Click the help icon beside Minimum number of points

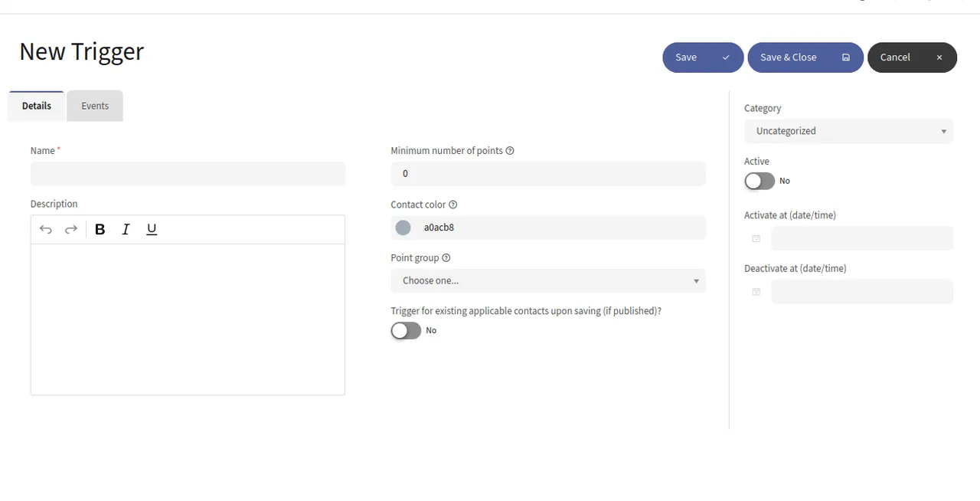(510, 151)
